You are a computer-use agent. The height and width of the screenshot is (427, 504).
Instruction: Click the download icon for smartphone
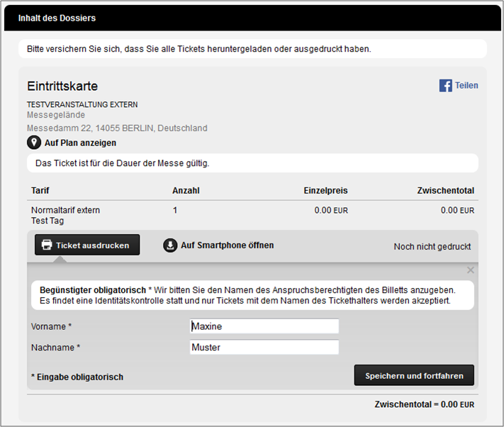[170, 245]
